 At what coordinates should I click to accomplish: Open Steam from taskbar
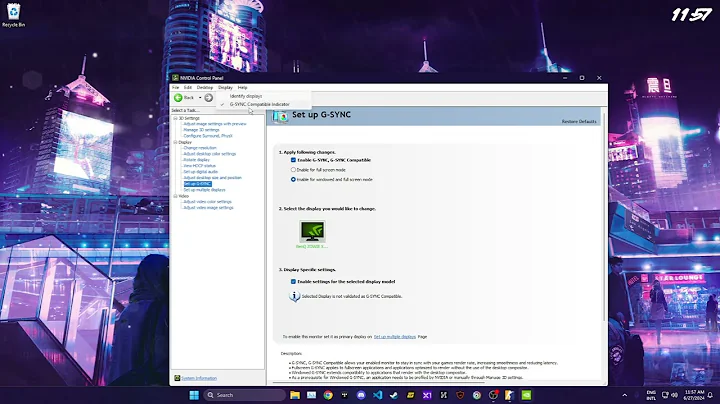tap(394, 395)
